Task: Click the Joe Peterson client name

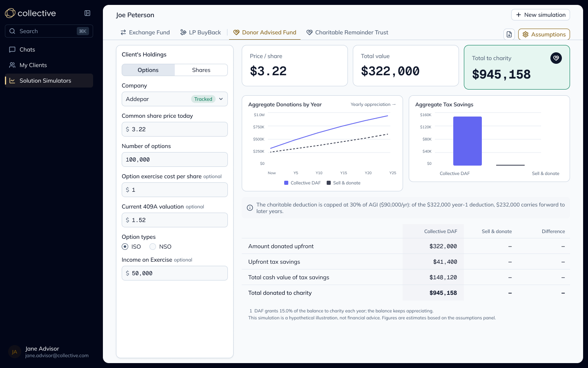Action: pos(135,15)
